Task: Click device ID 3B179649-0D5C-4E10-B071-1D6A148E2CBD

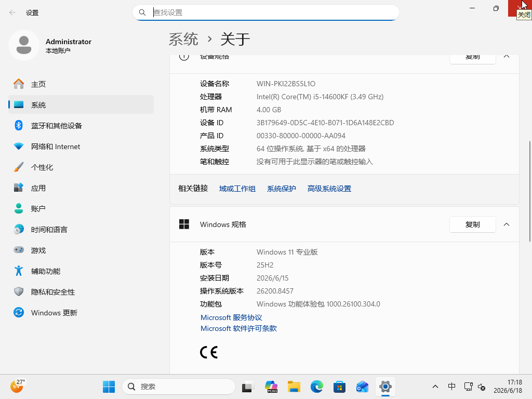Action: pyautogui.click(x=325, y=123)
